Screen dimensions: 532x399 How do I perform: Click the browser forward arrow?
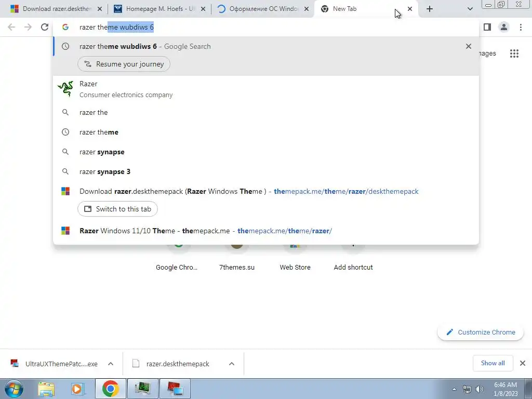[28, 27]
